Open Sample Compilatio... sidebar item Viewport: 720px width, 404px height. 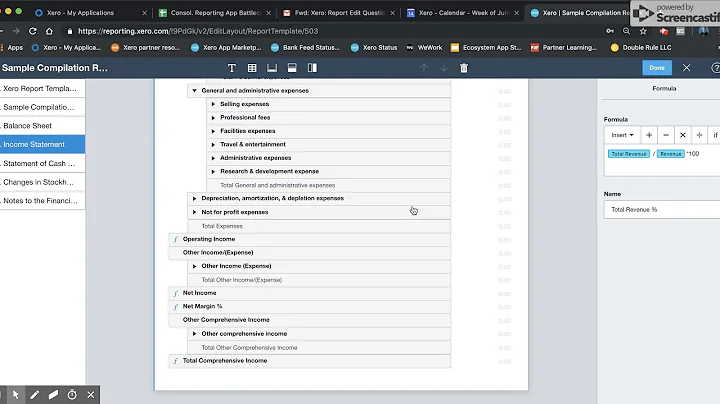(42, 107)
